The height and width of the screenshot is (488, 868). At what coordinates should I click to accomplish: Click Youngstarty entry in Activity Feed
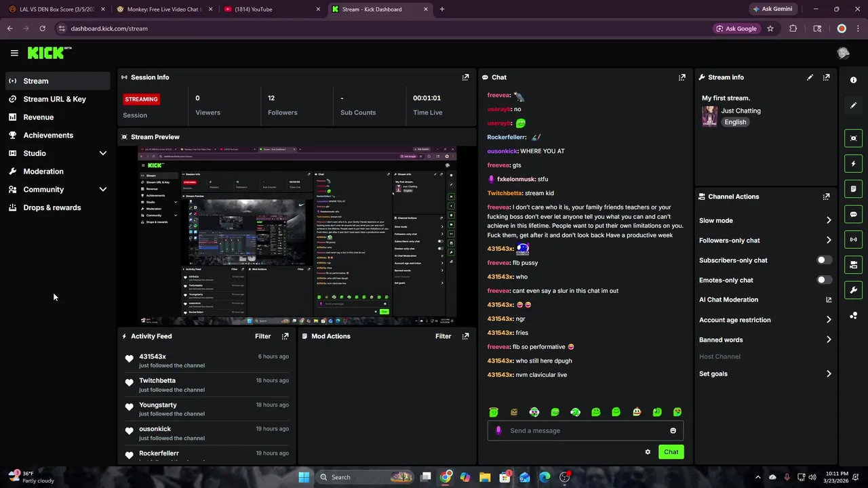(207, 409)
